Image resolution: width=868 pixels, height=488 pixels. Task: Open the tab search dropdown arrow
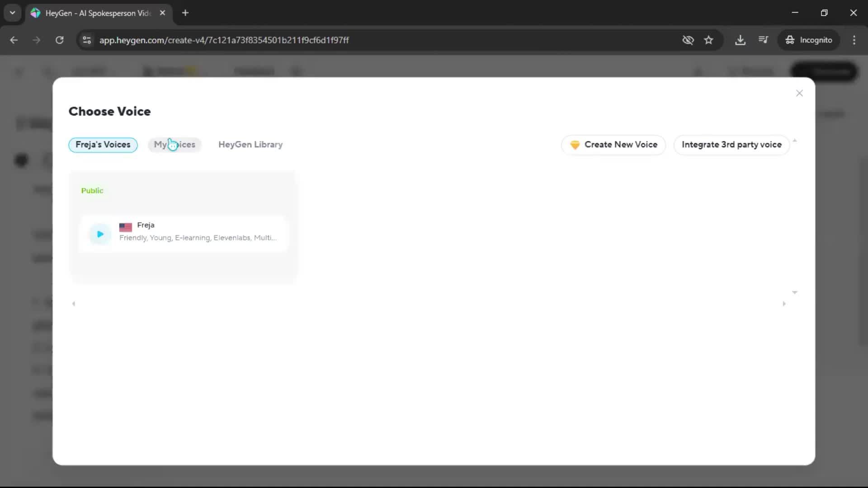[x=13, y=13]
